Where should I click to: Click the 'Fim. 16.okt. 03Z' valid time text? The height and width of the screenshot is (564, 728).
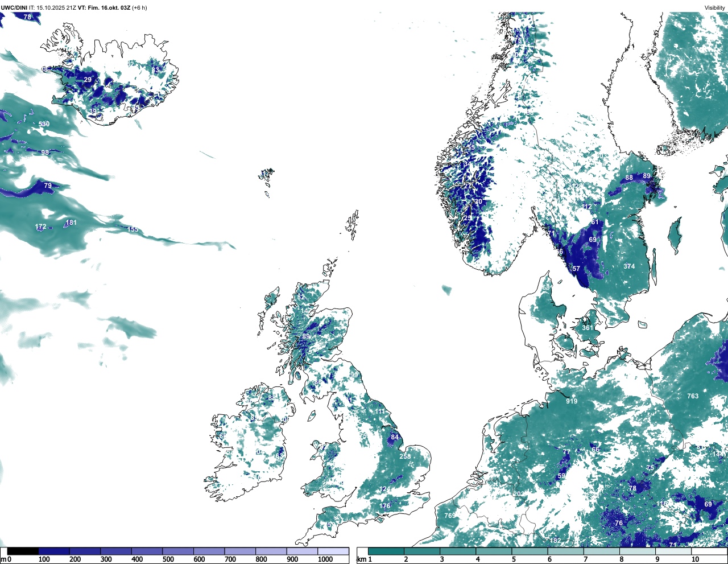tap(109, 7)
